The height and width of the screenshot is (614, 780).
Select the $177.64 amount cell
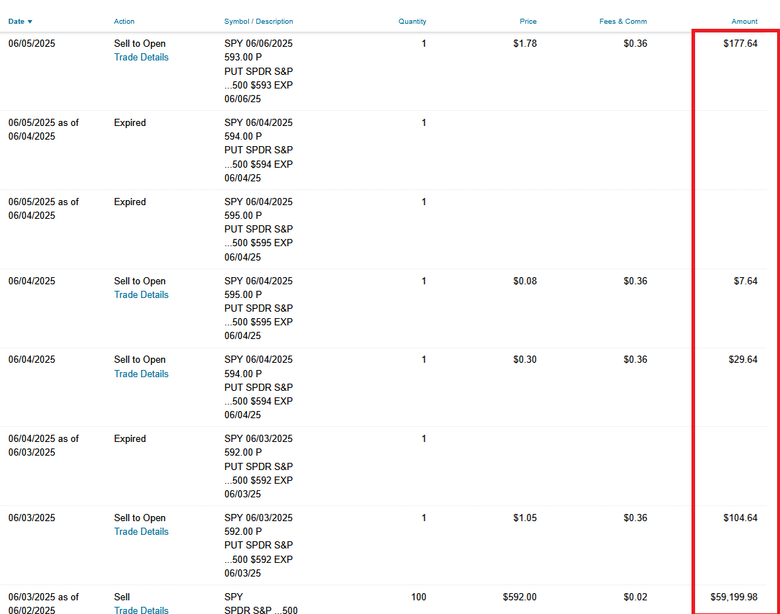point(740,43)
